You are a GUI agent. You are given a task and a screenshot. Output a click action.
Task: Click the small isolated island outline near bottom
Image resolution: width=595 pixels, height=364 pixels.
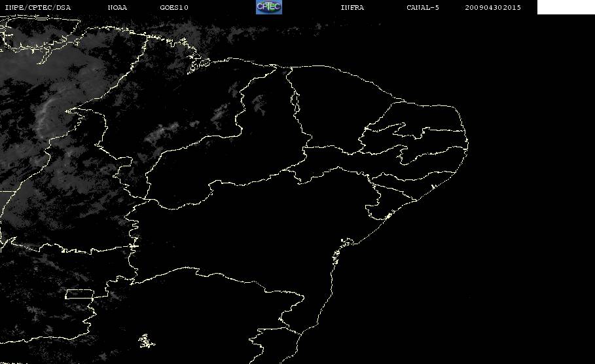(x=146, y=341)
